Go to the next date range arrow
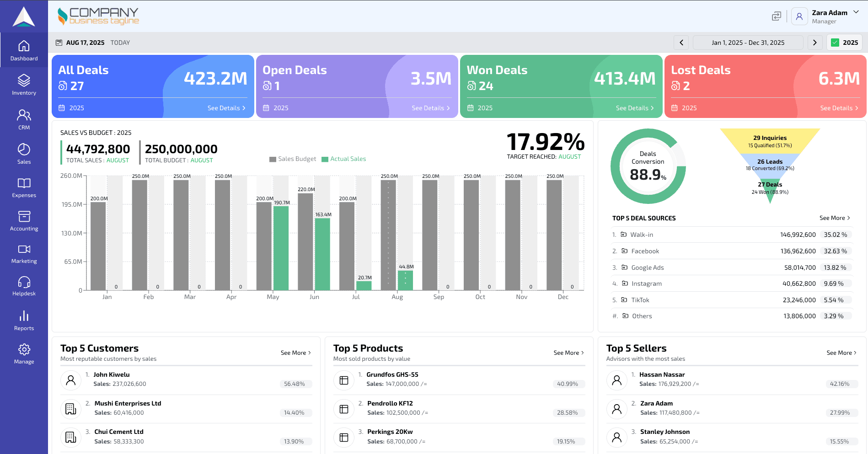The image size is (868, 454). [x=814, y=43]
